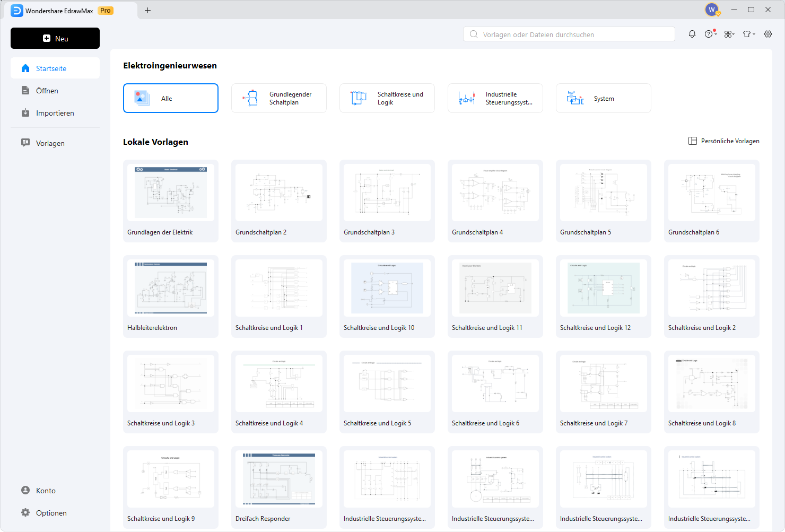Open the Grundschaltplan 3 template
This screenshot has width=785, height=532.
tap(387, 201)
